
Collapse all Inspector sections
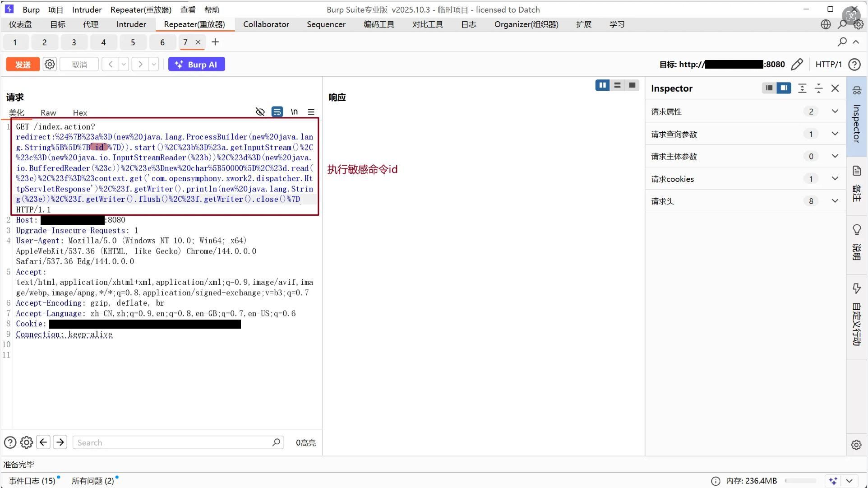(819, 88)
